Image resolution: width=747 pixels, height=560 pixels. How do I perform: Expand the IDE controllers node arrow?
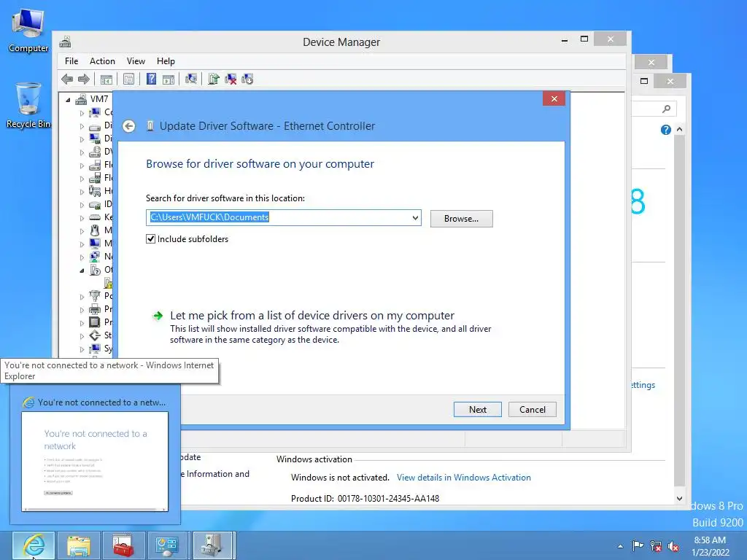pyautogui.click(x=82, y=205)
